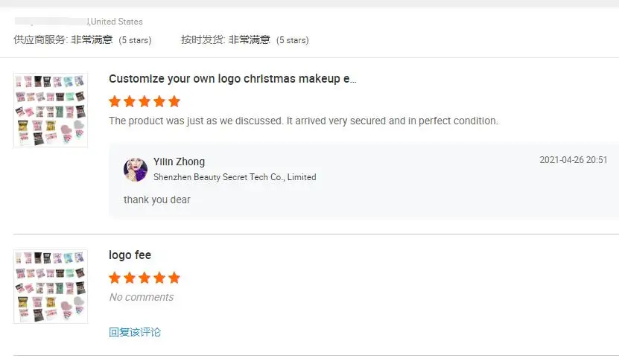The image size is (619, 364).
Task: Click the first star of the logo fee review
Action: (115, 278)
